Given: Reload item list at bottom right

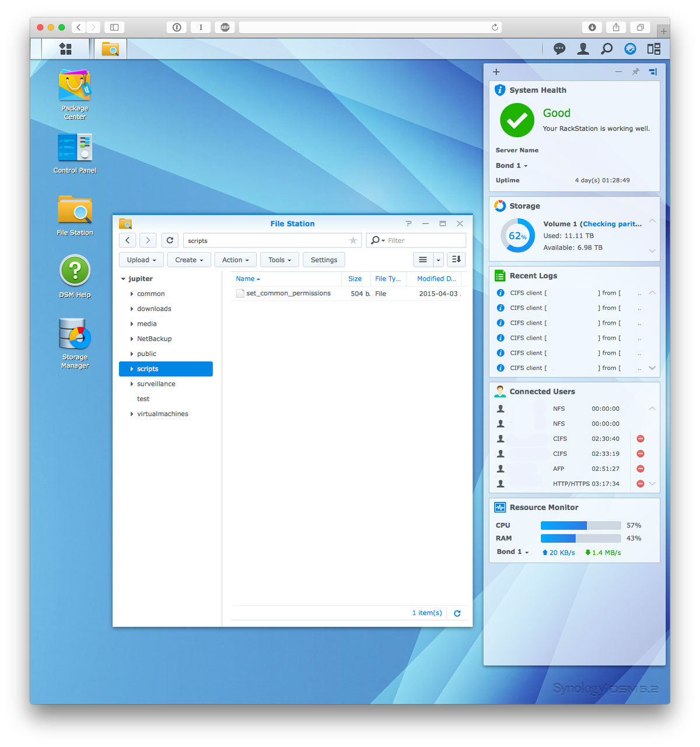Looking at the screenshot, I should (457, 613).
